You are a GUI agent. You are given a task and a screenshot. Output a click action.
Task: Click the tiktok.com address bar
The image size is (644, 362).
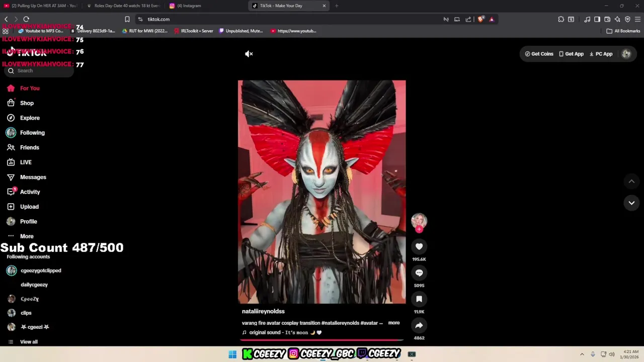pyautogui.click(x=292, y=19)
